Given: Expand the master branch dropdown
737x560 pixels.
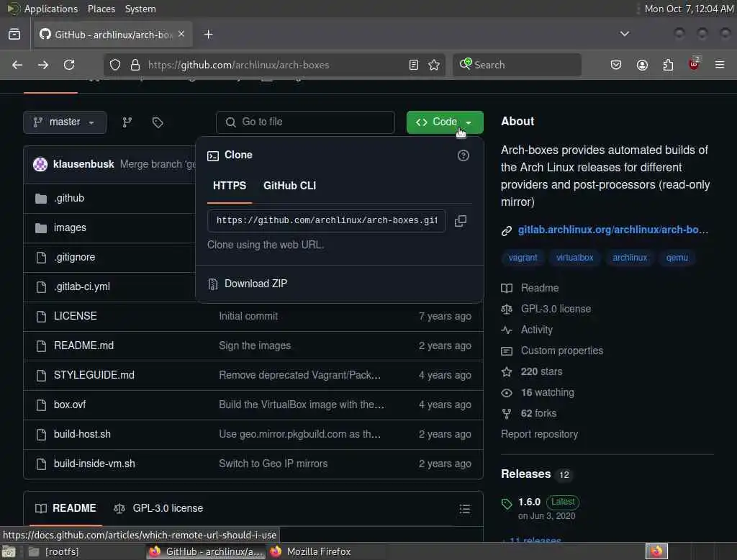Looking at the screenshot, I should pos(65,122).
